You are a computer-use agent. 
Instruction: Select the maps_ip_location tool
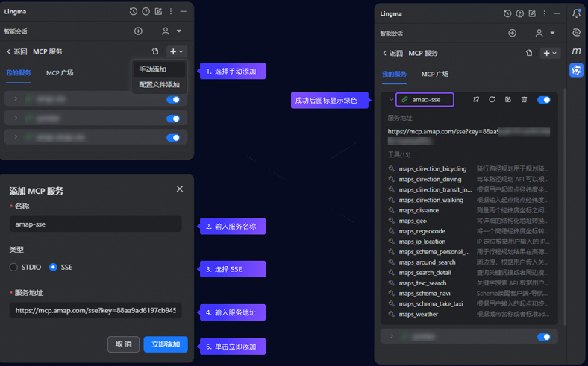pyautogui.click(x=422, y=242)
